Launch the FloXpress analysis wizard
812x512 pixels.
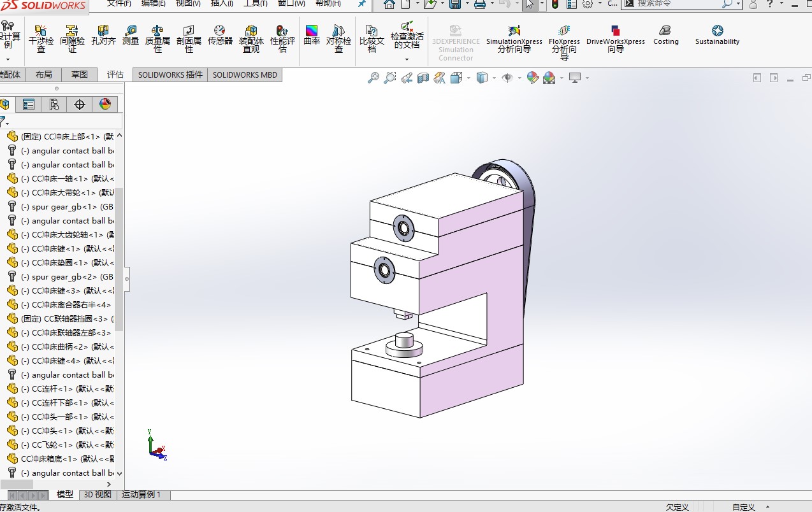coord(564,42)
